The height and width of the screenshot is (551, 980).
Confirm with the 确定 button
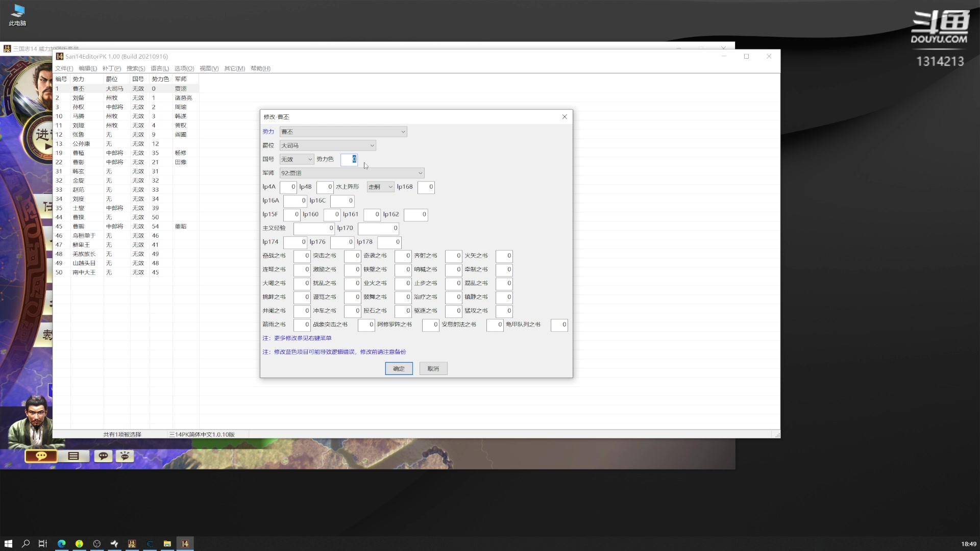coord(399,368)
